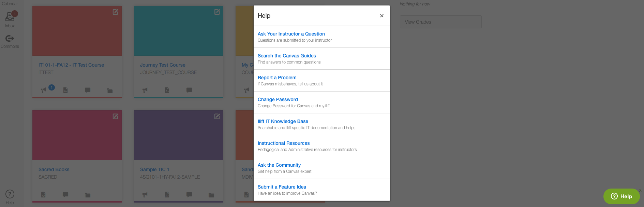Open files folder on IT Test Course card
This screenshot has width=644, height=207.
click(x=110, y=91)
